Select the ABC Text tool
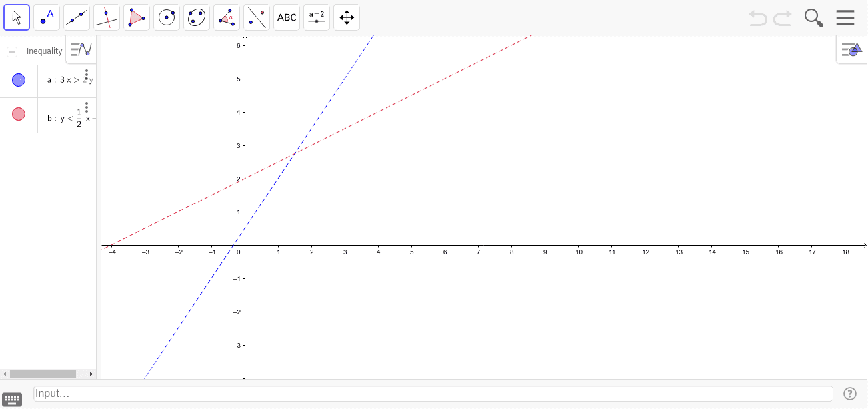Image resolution: width=868 pixels, height=409 pixels. (x=287, y=17)
